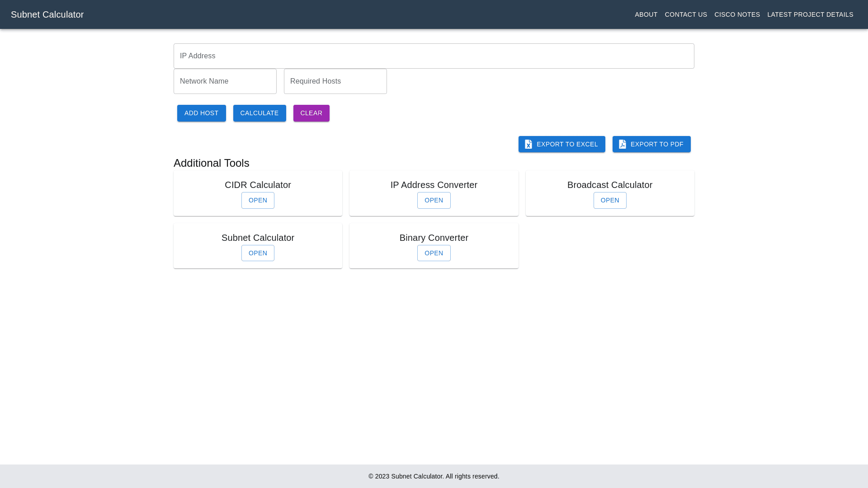Open the Subnet Calculator tool card
This screenshot has width=868, height=488.
pyautogui.click(x=258, y=253)
